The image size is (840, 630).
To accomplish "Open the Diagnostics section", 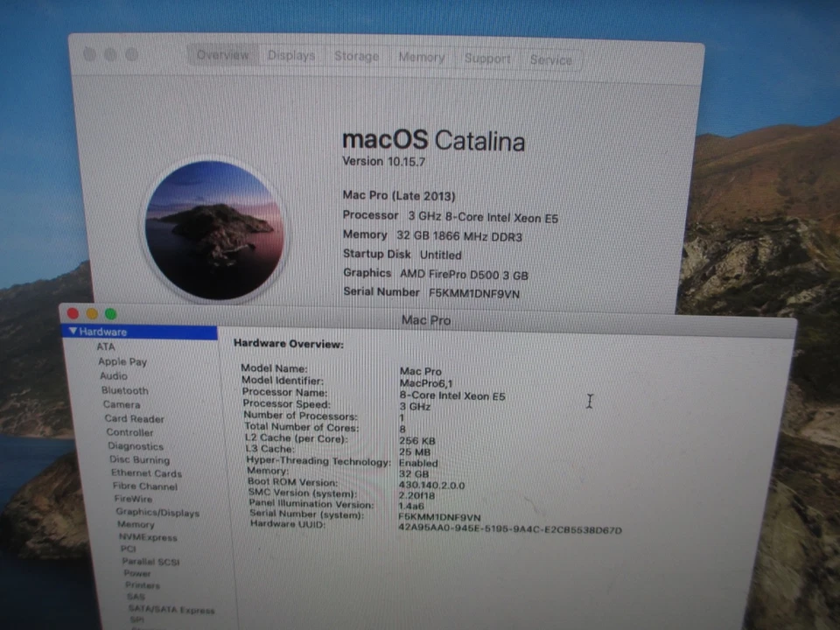I will (x=136, y=446).
